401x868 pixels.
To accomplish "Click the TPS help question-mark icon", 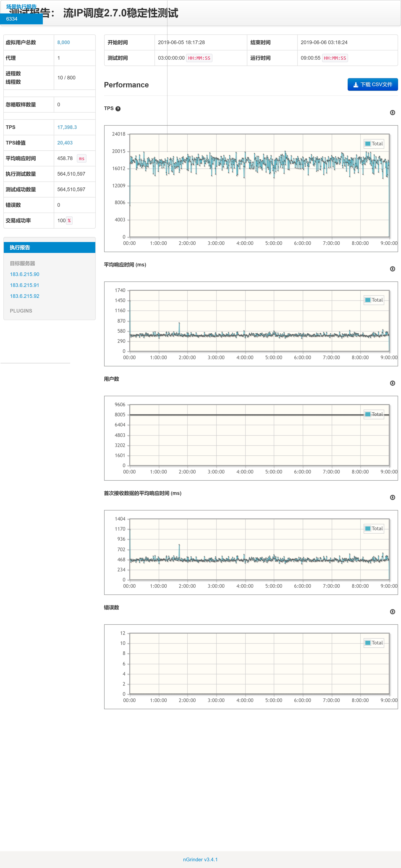I will pyautogui.click(x=118, y=109).
